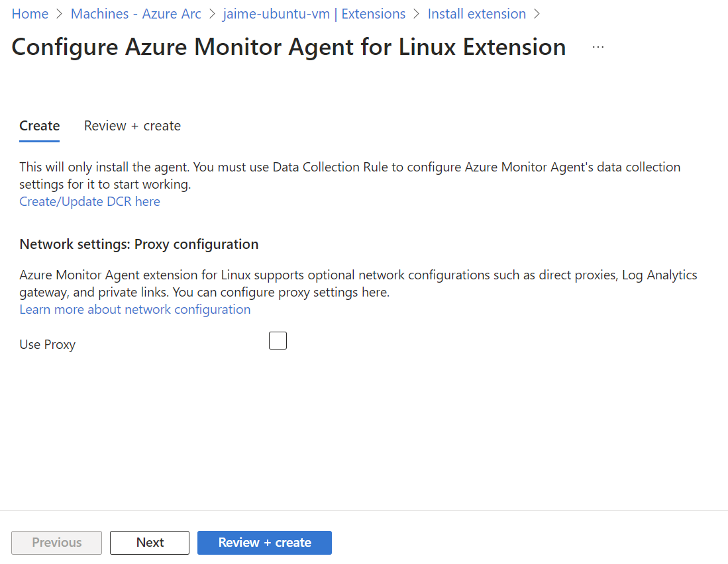Click Home in the navigation breadcrumb
Screen dimensions: 728x564
point(30,13)
